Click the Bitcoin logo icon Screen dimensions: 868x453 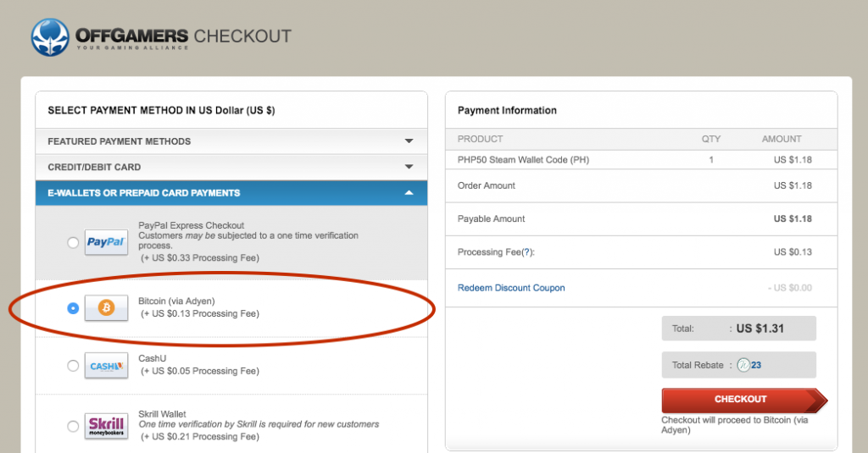(106, 307)
